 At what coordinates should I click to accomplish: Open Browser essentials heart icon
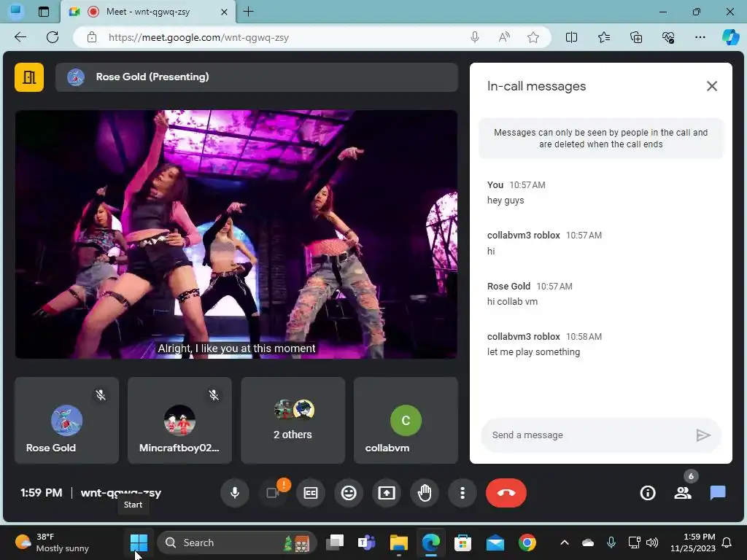click(668, 37)
